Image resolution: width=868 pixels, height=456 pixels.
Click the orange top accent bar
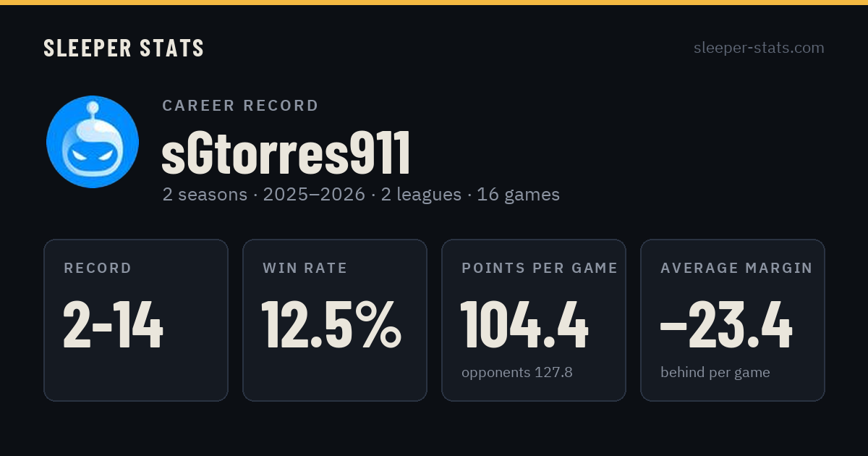coord(434,2)
